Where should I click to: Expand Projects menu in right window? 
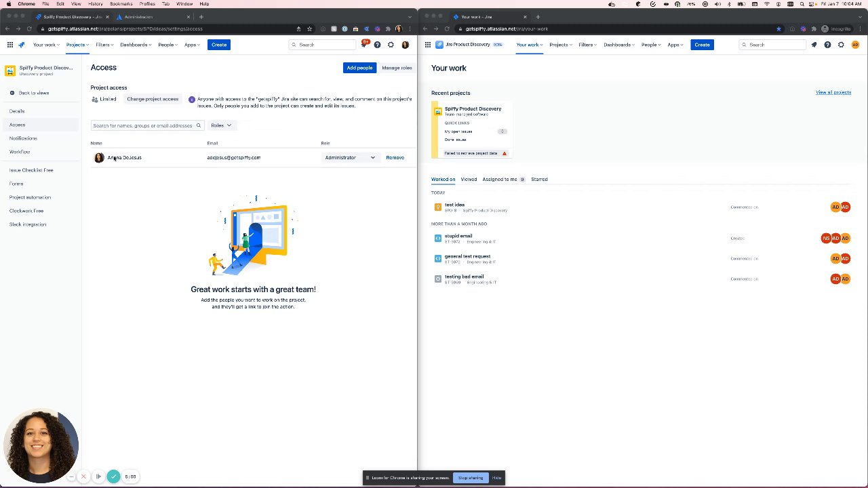[x=561, y=45]
